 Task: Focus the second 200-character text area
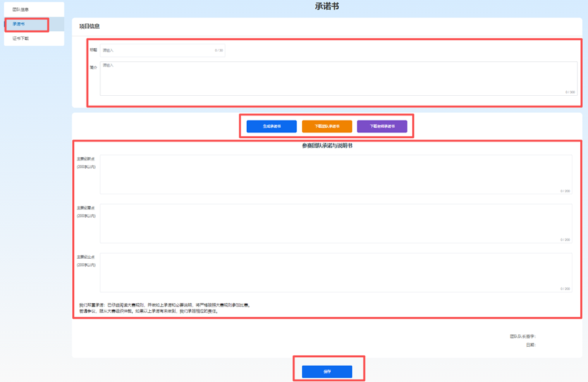(x=335, y=223)
